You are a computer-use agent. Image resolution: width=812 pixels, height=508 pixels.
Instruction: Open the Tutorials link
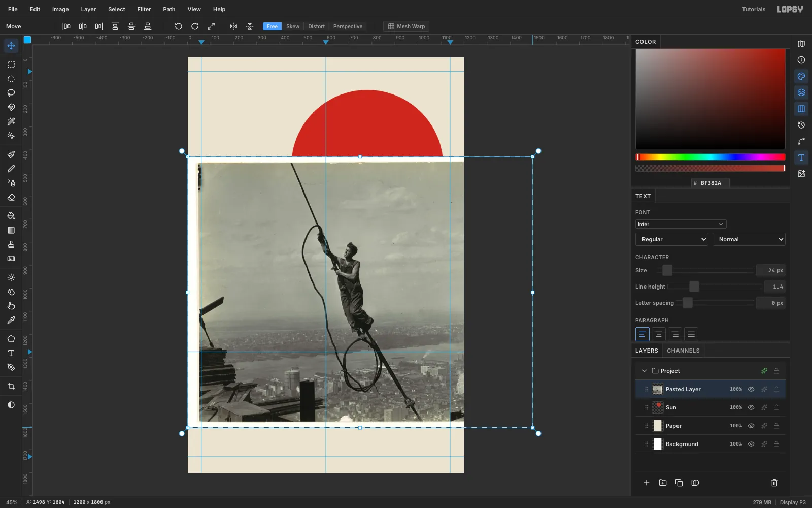[754, 9]
